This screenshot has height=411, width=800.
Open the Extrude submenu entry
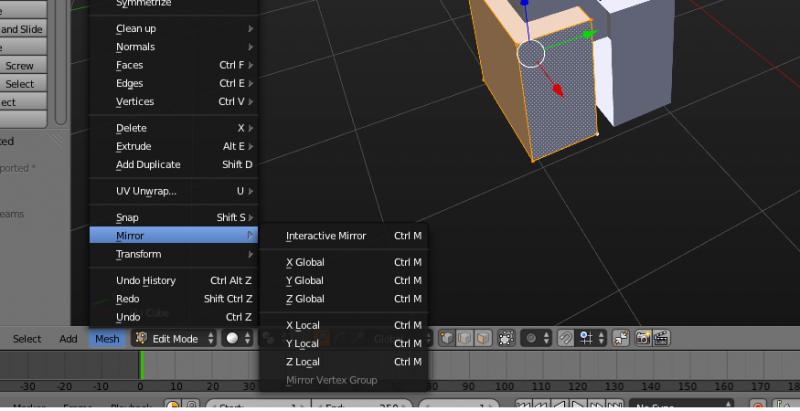click(173, 146)
